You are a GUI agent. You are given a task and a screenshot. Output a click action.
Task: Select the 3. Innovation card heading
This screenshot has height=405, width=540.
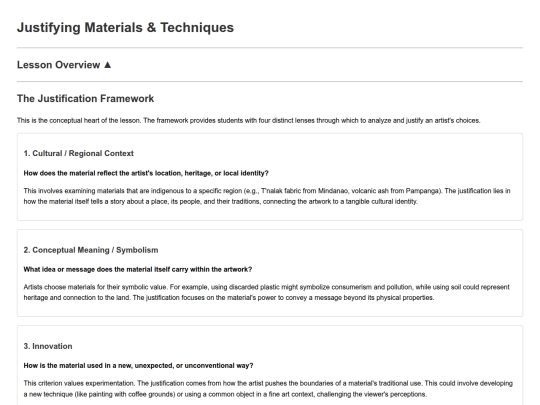point(48,346)
